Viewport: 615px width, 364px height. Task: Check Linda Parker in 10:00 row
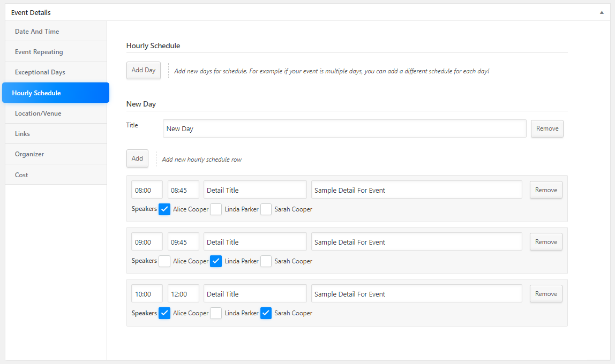point(216,313)
